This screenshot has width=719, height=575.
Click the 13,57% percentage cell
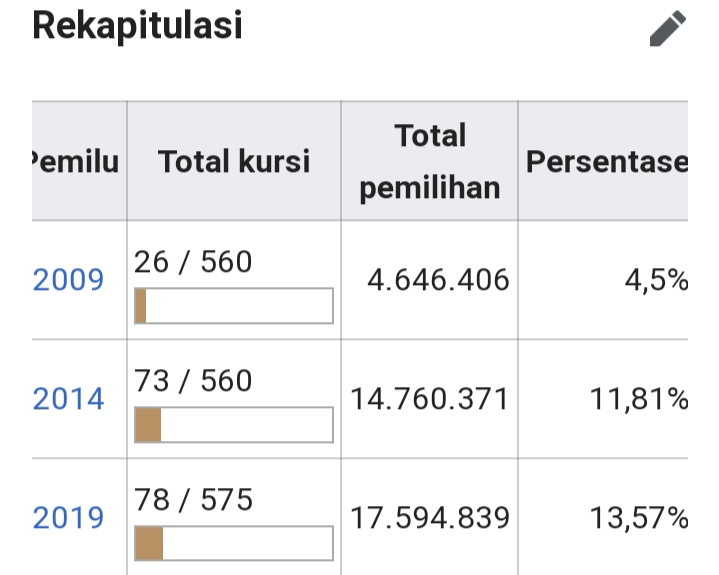(603, 517)
